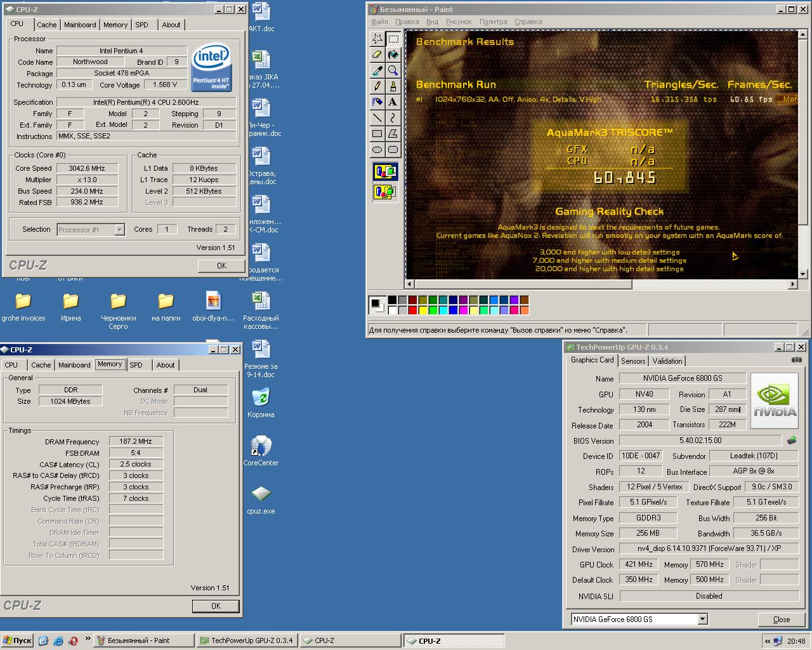Image resolution: width=812 pixels, height=650 pixels.
Task: Select the Rectangle shape tool
Action: point(377,133)
